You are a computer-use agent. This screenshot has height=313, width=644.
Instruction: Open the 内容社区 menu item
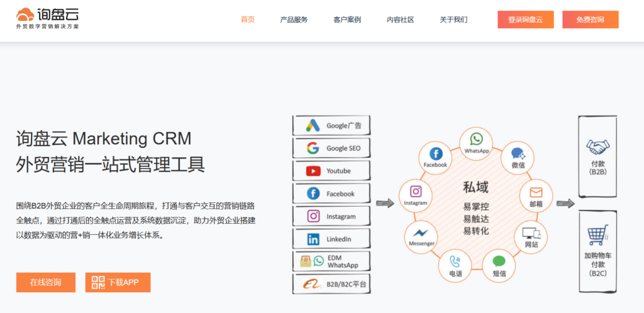[x=400, y=20]
